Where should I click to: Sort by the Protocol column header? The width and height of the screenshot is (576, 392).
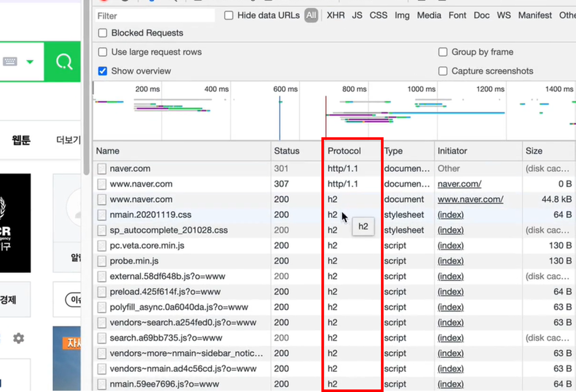point(353,151)
